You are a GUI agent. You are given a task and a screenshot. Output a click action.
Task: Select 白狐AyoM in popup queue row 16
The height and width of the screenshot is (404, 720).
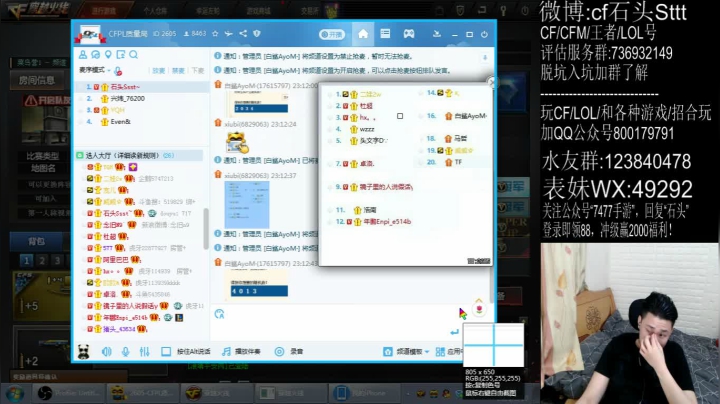[471, 116]
